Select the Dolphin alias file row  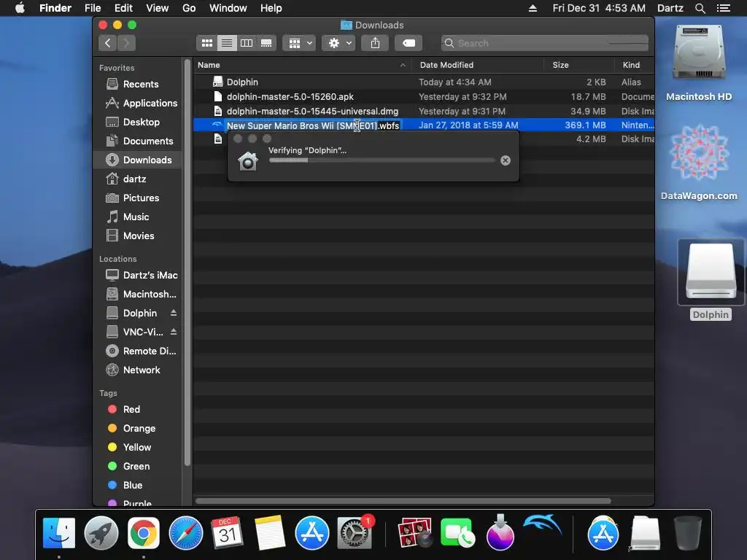(x=424, y=82)
